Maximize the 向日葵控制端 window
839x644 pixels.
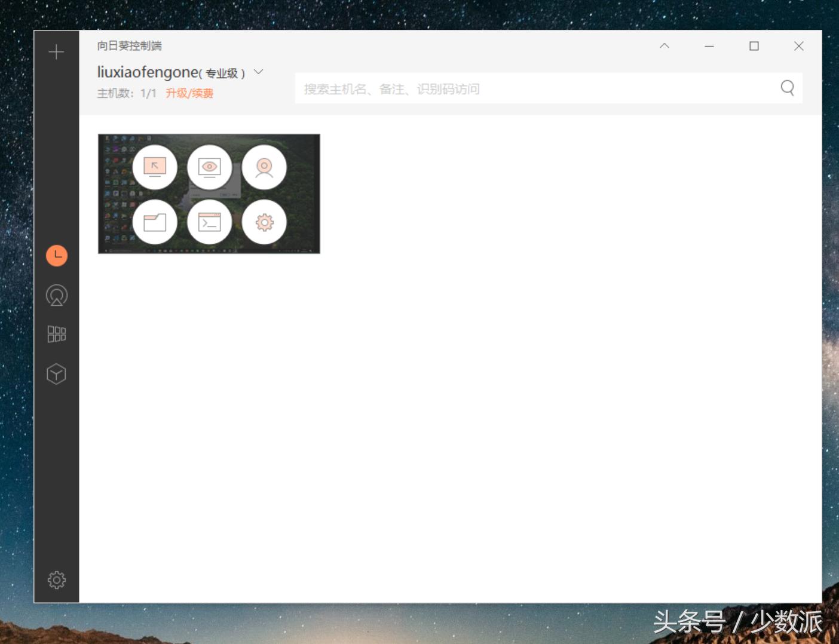coord(754,46)
